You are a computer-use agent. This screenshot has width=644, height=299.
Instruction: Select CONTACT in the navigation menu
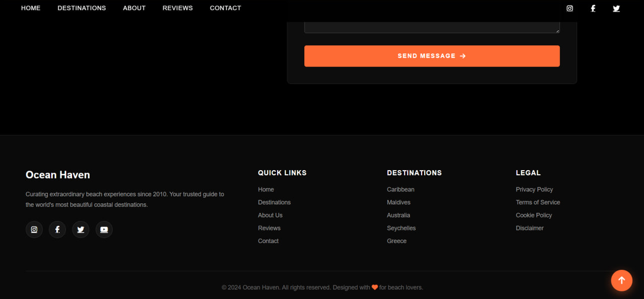click(x=225, y=8)
